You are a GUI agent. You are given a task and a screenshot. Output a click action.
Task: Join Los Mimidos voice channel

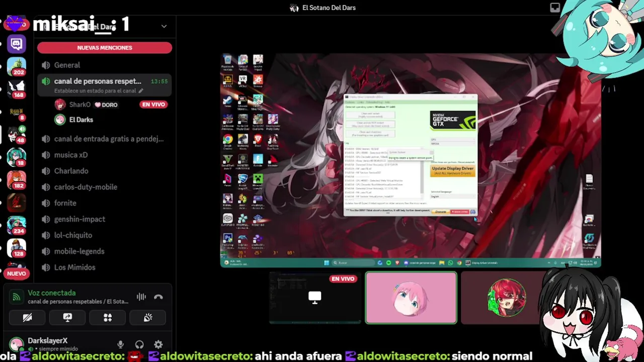click(105, 267)
